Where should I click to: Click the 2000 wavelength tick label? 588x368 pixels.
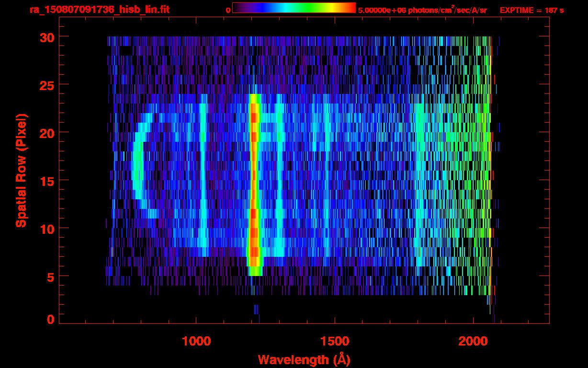point(473,341)
